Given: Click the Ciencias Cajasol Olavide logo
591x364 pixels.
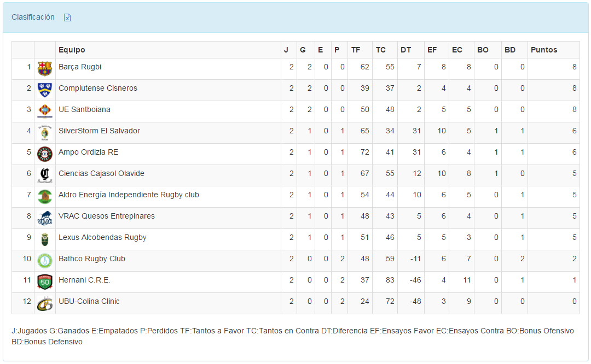Looking at the screenshot, I should click(x=44, y=175).
